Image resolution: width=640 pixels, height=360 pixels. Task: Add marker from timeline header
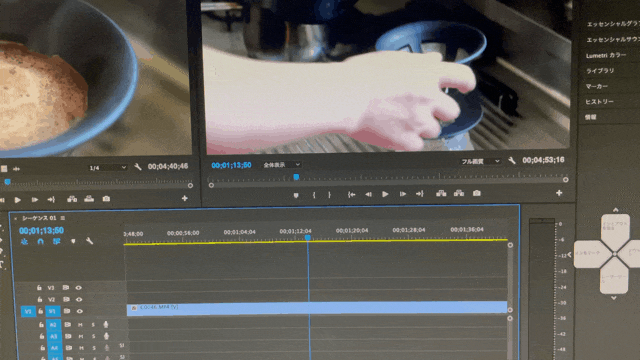[x=73, y=242]
